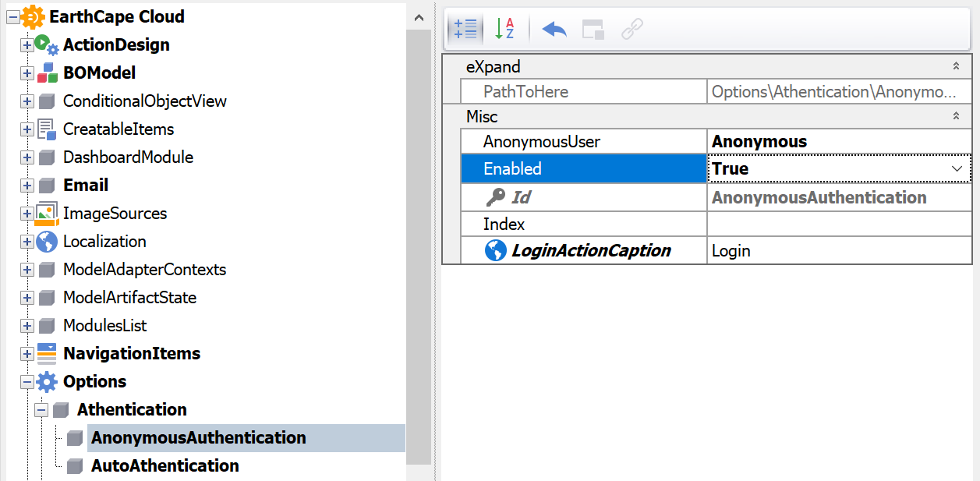Select the Localization tree node
Screen dimensions: 980x481
tap(104, 242)
